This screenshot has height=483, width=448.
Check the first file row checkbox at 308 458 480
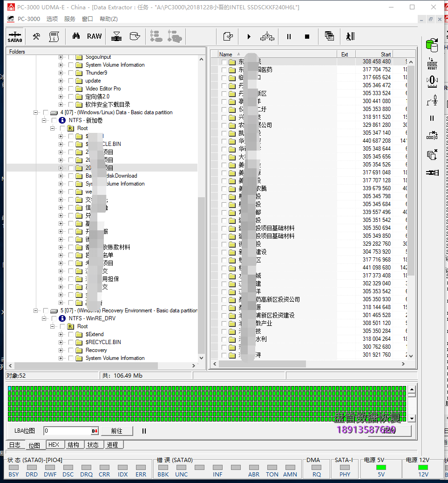(224, 62)
